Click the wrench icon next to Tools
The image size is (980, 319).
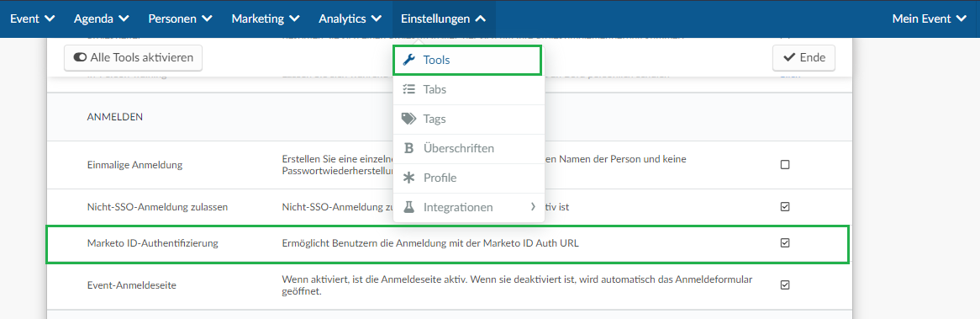408,60
